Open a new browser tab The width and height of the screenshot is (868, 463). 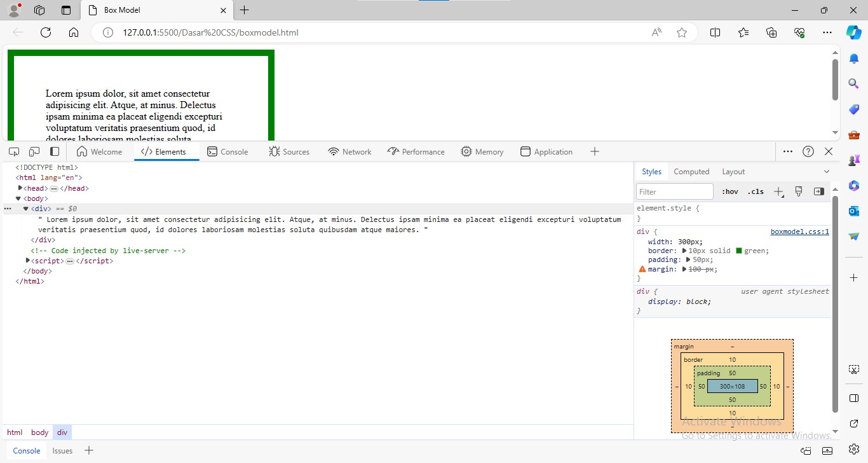[x=245, y=10]
